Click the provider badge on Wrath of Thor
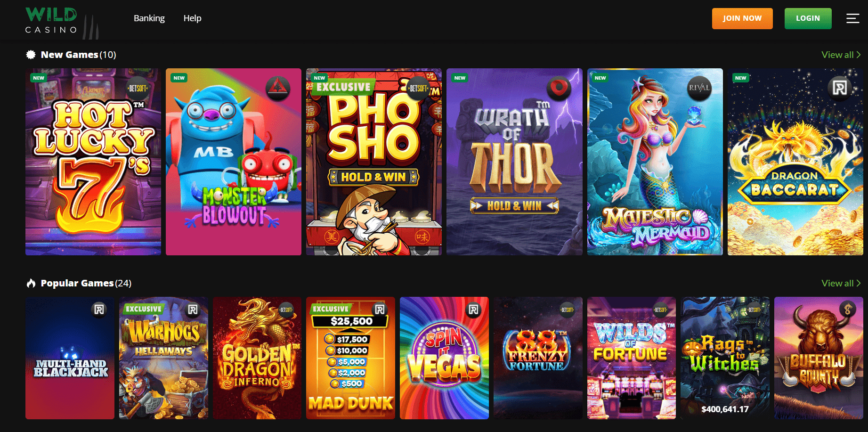This screenshot has height=432, width=868. (559, 88)
